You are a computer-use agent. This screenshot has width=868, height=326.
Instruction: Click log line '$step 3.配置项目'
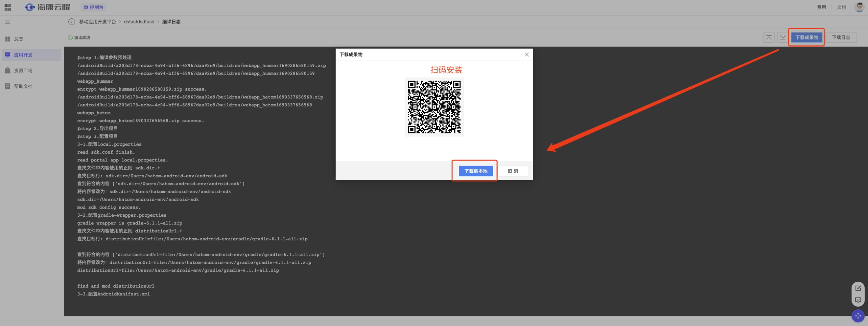(x=97, y=136)
